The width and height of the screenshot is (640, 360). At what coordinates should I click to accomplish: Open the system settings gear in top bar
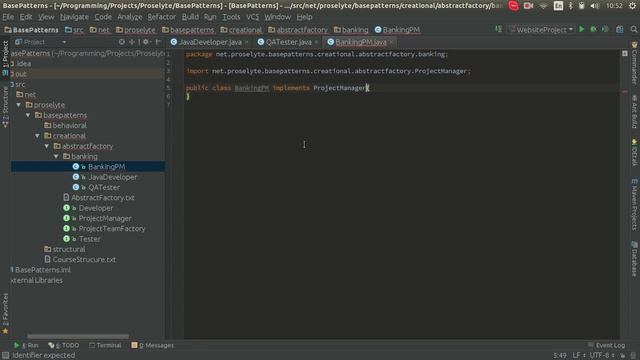[x=632, y=6]
